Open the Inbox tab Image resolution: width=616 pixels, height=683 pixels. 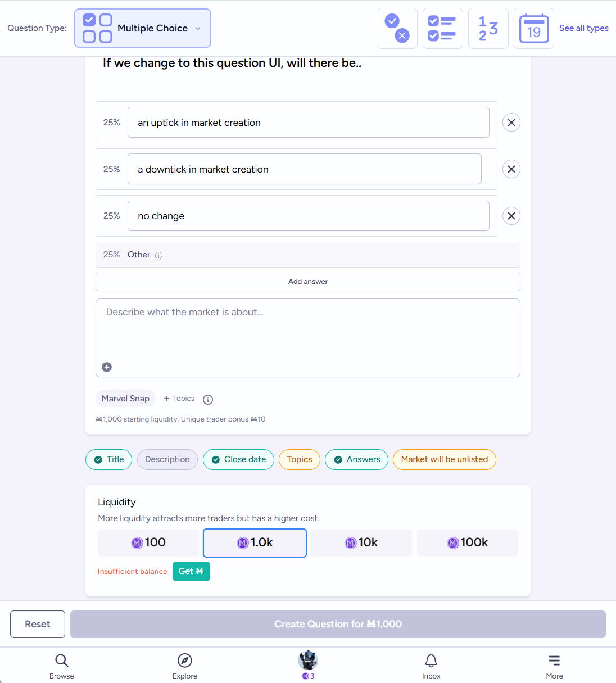431,666
